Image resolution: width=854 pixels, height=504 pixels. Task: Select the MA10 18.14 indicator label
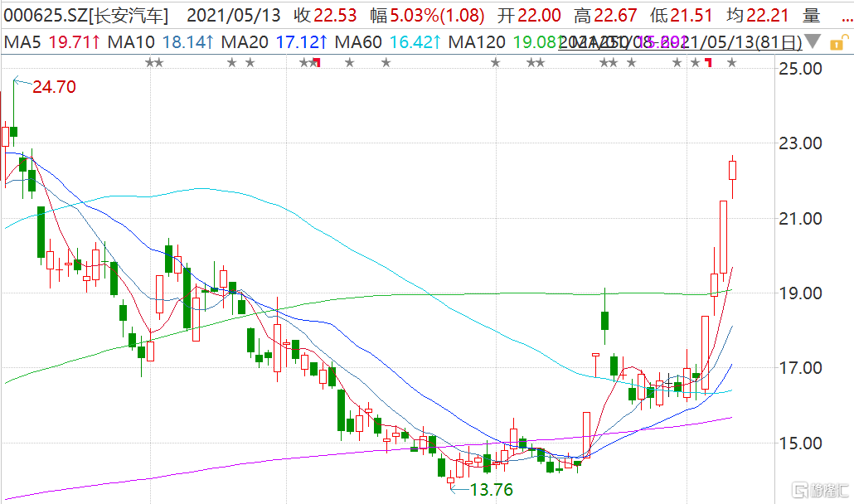161,42
